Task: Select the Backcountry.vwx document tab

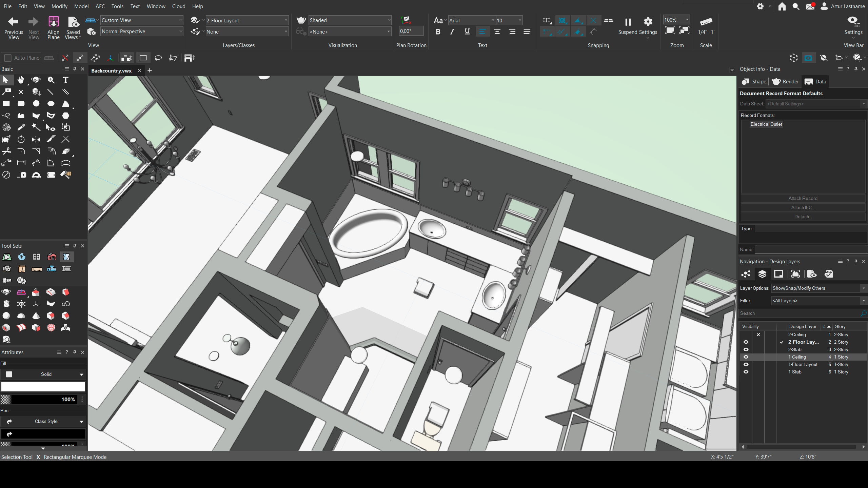Action: (x=112, y=70)
